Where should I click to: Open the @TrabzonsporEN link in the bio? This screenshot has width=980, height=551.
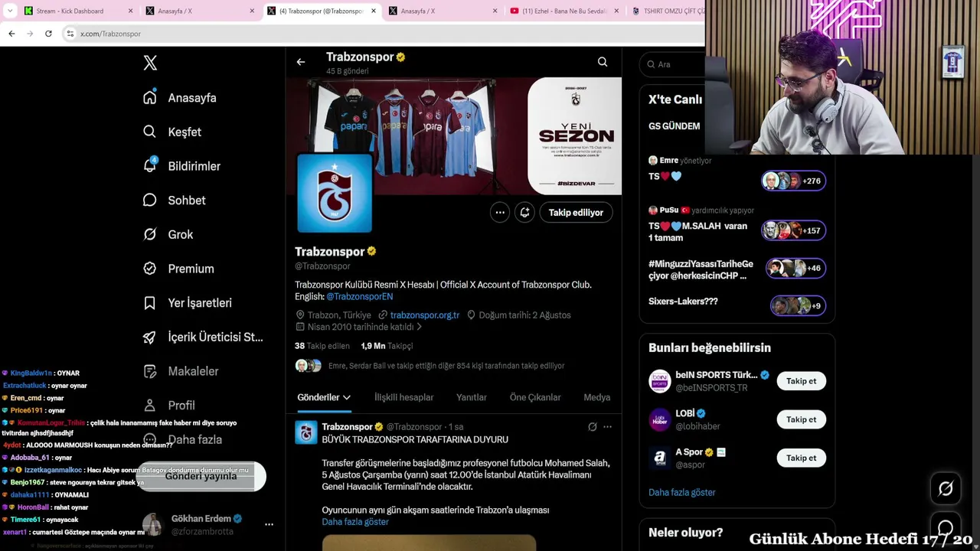[360, 296]
